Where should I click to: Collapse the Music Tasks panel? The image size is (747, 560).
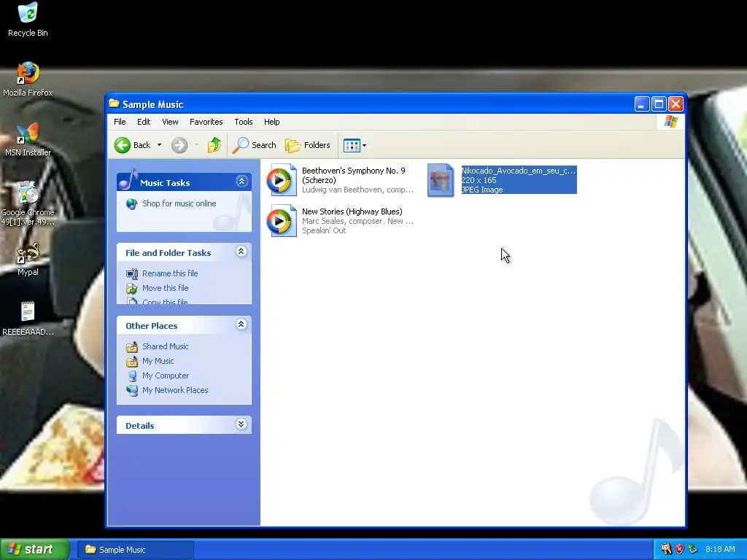click(x=241, y=182)
